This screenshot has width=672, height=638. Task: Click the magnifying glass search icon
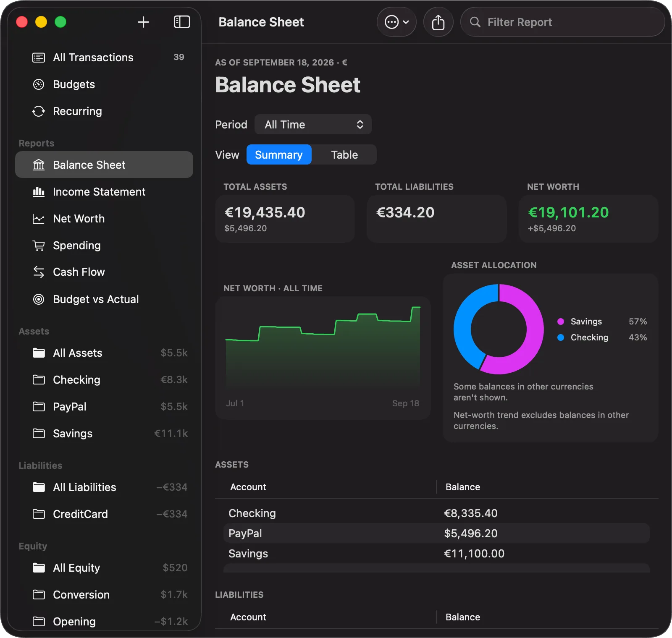[475, 22]
